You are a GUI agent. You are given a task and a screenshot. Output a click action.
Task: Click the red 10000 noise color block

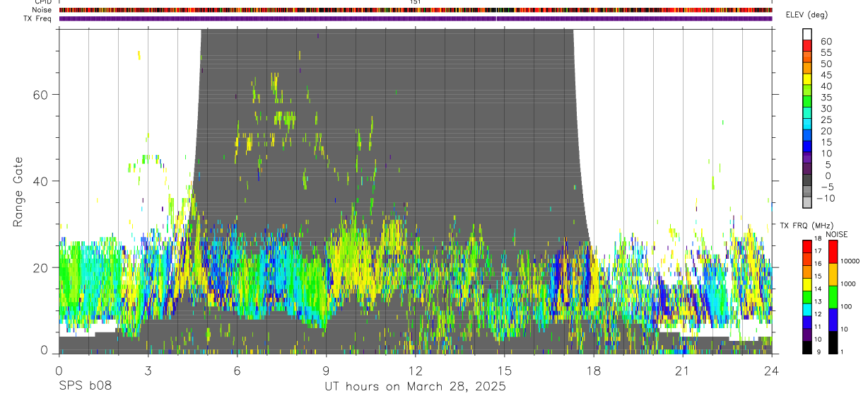coord(831,252)
